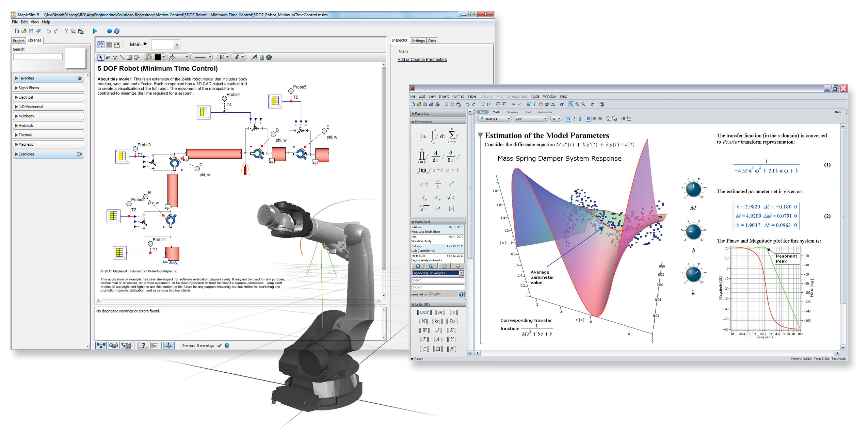Image resolution: width=868 pixels, height=437 pixels.
Task: Open LQR Controller v2 MapleCloud entry
Action: 437,248
